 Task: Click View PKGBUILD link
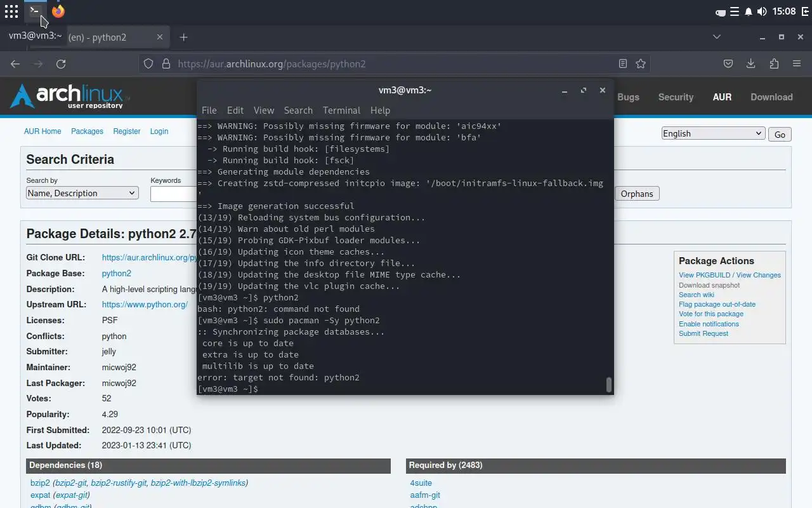pos(705,275)
